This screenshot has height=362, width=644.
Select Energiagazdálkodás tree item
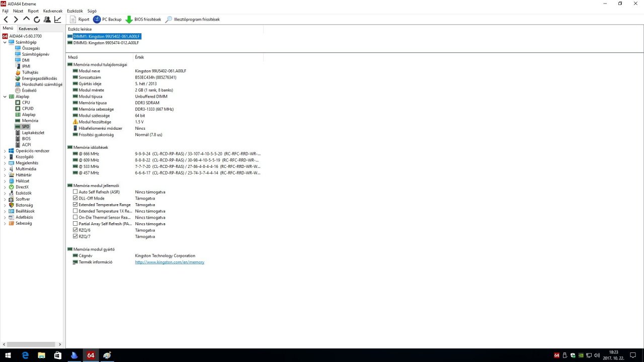[x=39, y=78]
